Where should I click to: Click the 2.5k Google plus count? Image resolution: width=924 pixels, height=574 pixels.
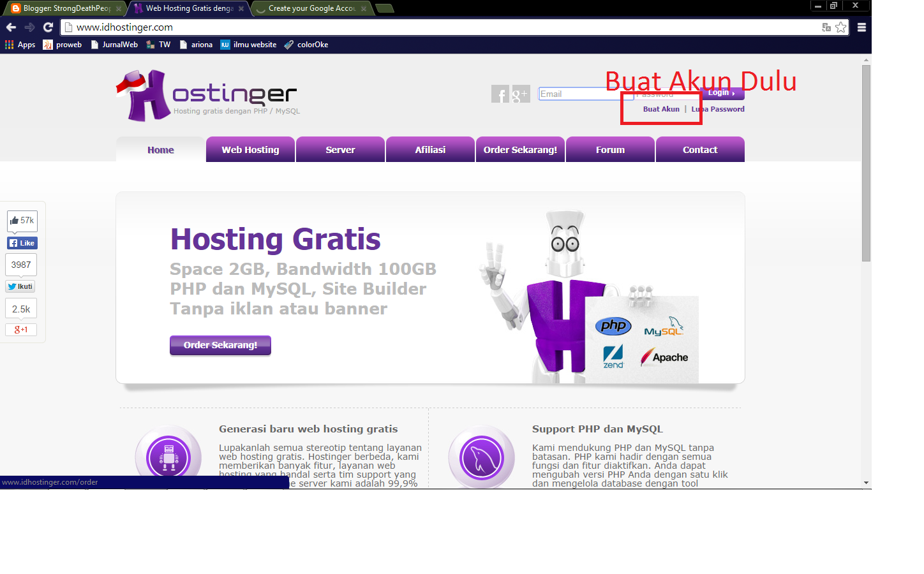[x=21, y=309]
